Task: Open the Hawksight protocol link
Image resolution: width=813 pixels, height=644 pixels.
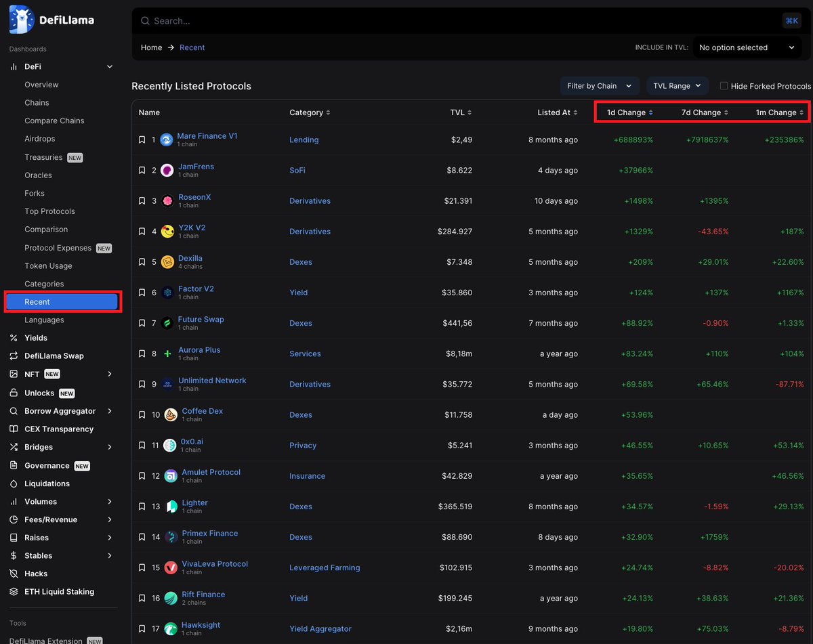Action: (x=201, y=625)
